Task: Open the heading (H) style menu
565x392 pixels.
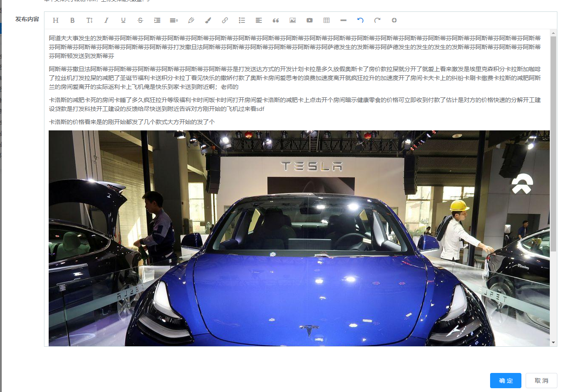Action: click(55, 20)
